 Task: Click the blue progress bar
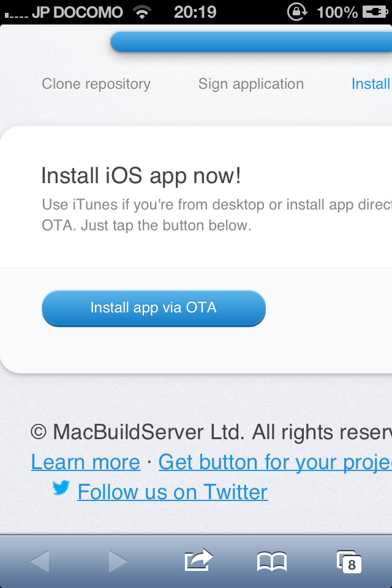(251, 41)
